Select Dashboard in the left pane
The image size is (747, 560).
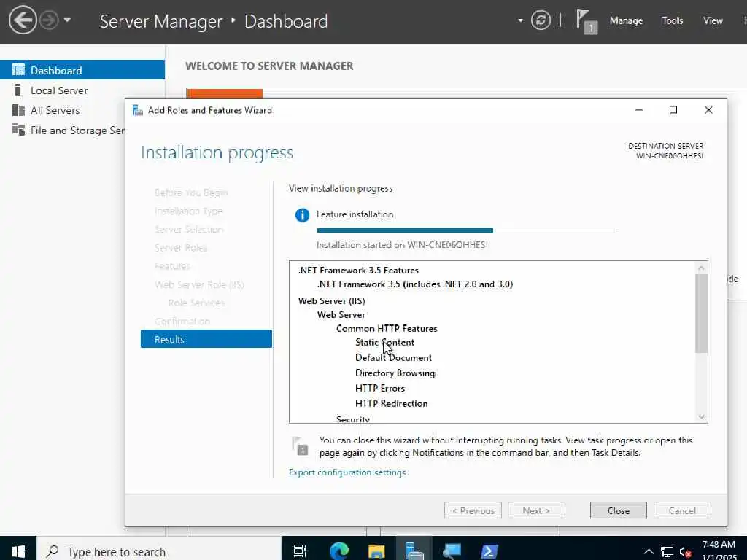click(x=82, y=70)
